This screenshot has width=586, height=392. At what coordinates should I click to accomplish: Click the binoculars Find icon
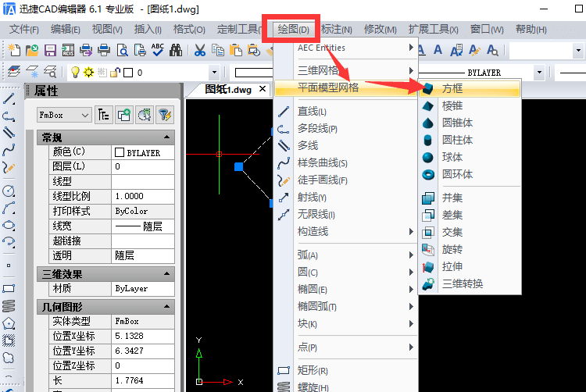176,51
